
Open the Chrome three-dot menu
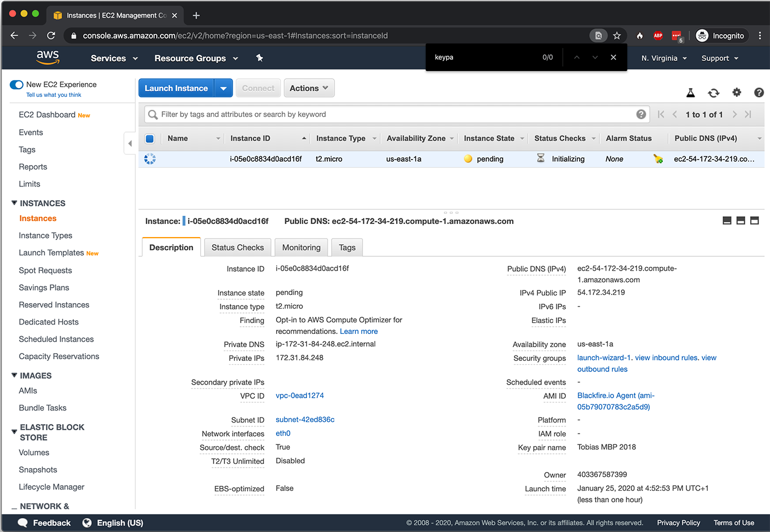(760, 36)
